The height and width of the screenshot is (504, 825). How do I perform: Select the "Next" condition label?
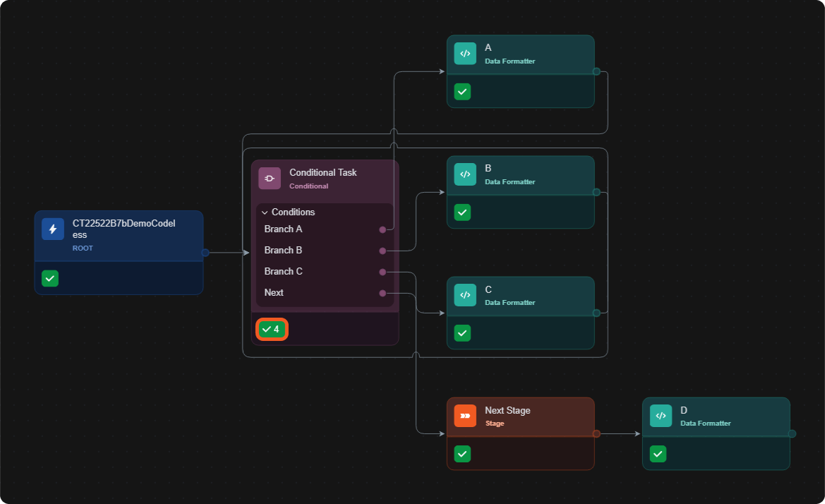click(274, 292)
